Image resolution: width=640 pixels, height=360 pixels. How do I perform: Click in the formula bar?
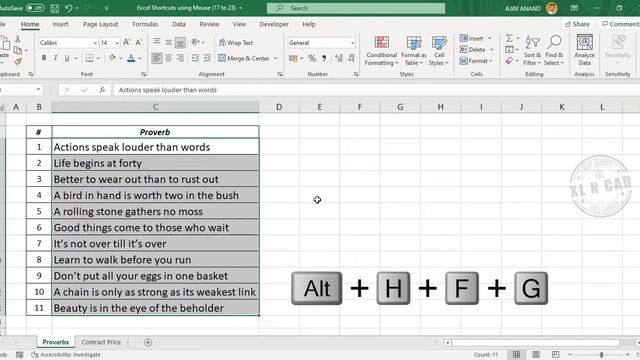point(376,90)
